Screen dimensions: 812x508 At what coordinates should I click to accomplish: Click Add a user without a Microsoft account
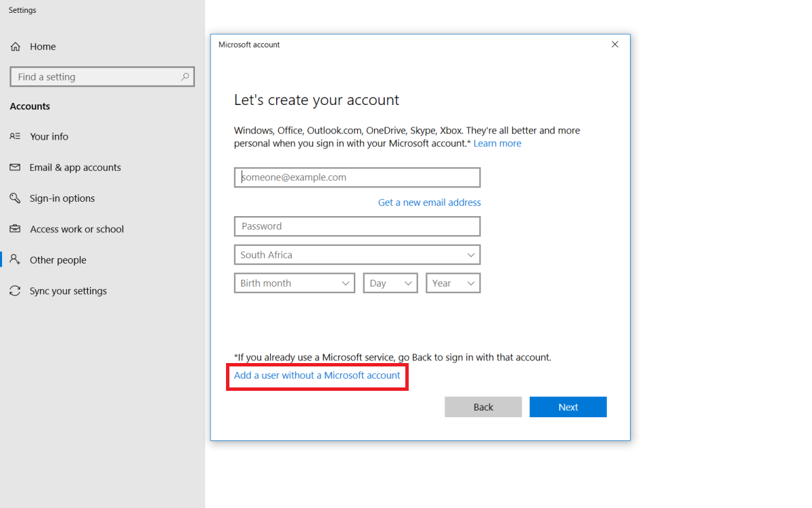317,375
